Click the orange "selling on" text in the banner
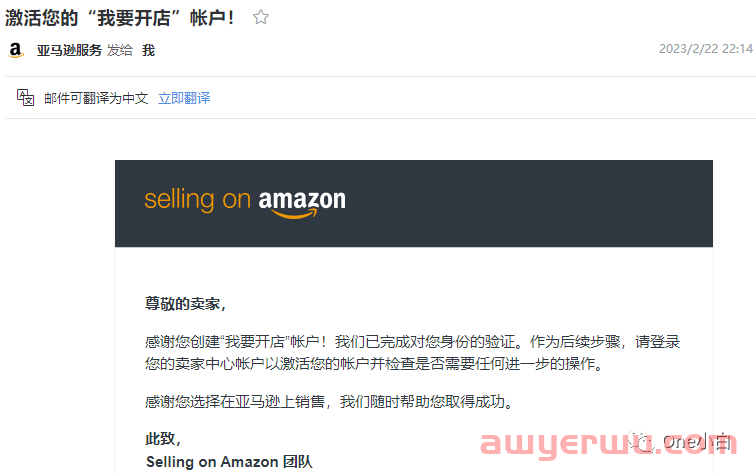Viewport: 756px width, 474px height. (198, 200)
